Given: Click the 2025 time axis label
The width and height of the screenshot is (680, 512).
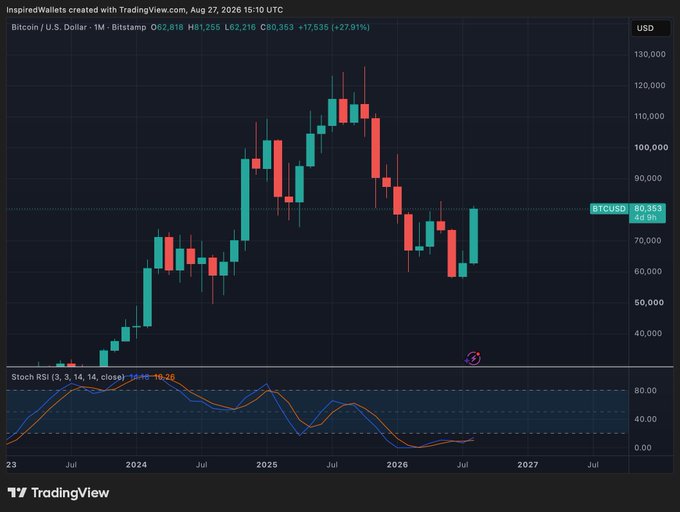Looking at the screenshot, I should click(x=267, y=465).
